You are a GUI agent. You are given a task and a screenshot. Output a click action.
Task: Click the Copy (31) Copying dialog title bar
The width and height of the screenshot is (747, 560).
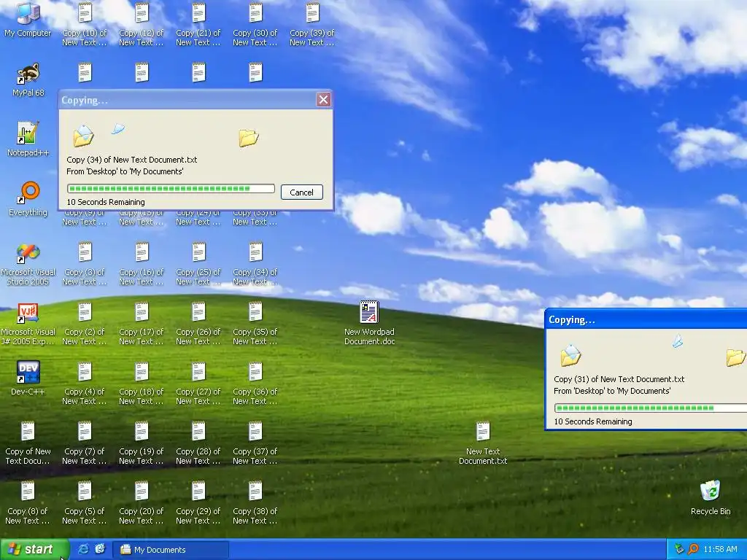[x=646, y=319]
